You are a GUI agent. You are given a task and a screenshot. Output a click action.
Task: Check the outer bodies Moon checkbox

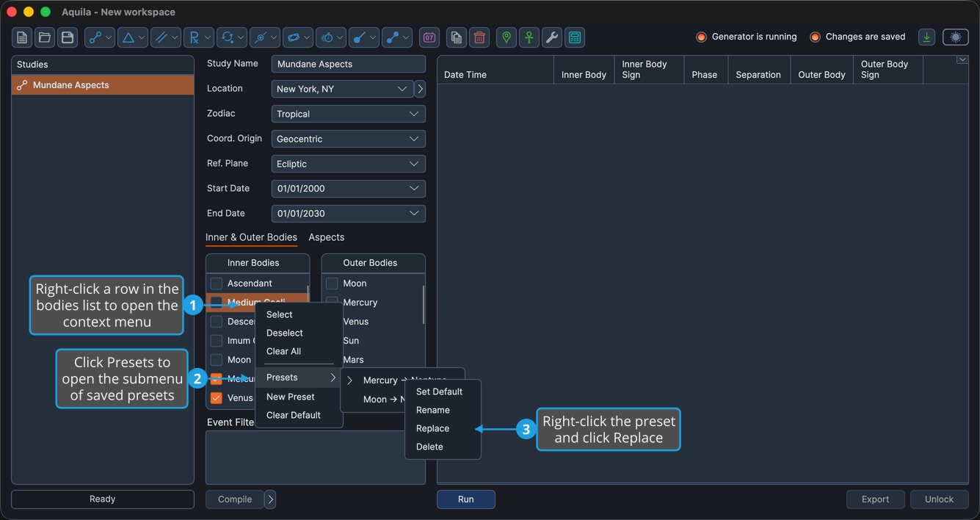pos(332,284)
